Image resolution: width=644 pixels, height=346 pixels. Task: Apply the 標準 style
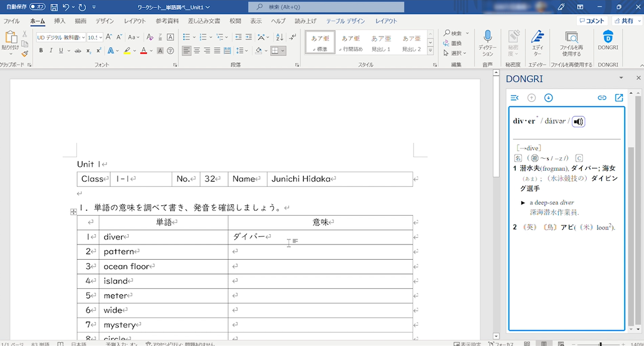pos(320,43)
